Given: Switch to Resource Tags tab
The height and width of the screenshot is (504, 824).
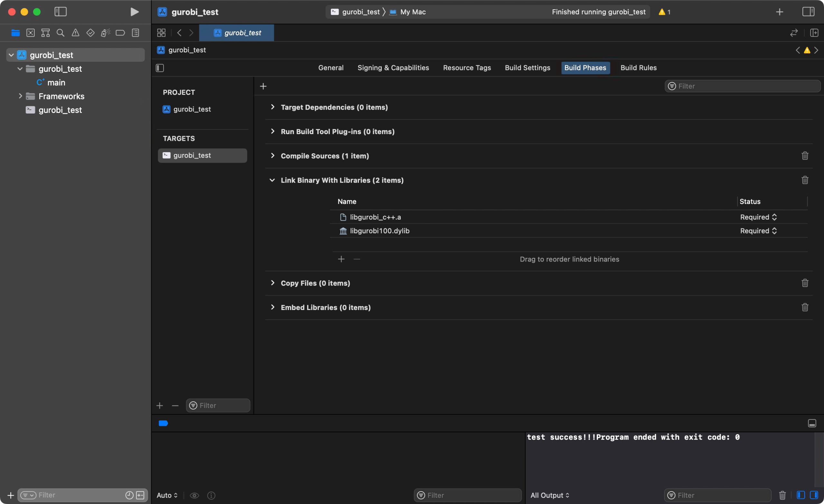Looking at the screenshot, I should coord(467,68).
